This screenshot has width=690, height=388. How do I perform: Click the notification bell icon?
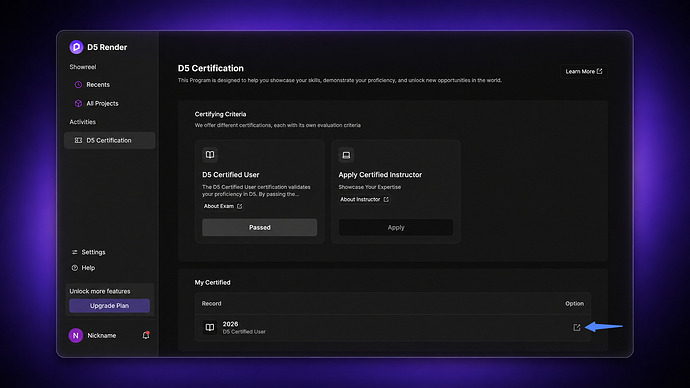coord(146,335)
